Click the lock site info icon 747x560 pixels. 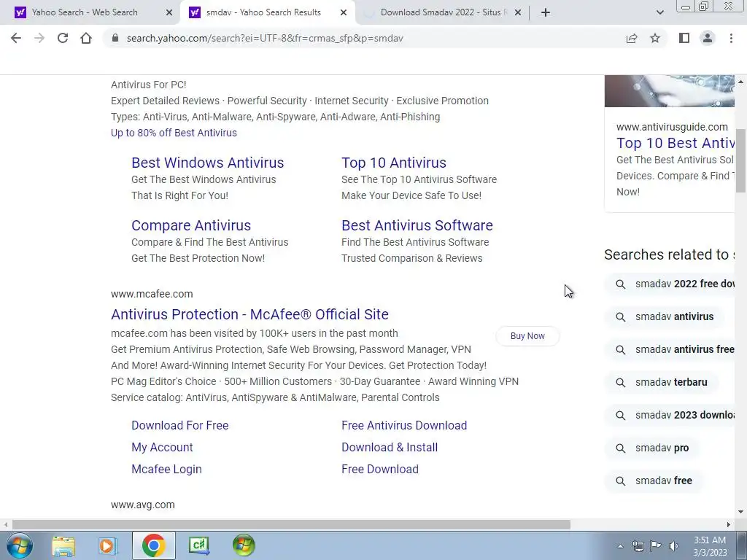click(115, 38)
